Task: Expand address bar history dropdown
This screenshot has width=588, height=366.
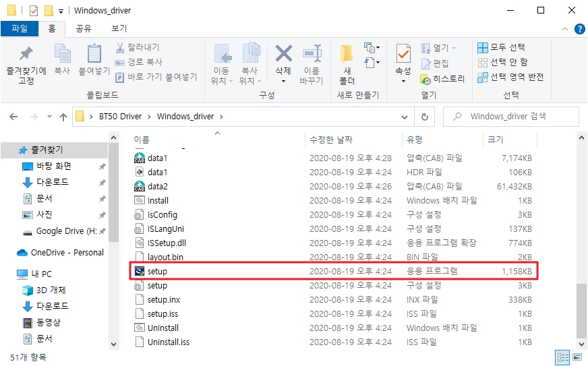Action: (405, 117)
